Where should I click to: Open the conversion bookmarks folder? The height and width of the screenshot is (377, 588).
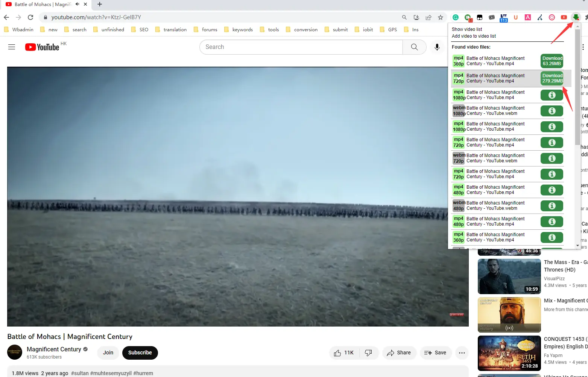[x=302, y=29]
